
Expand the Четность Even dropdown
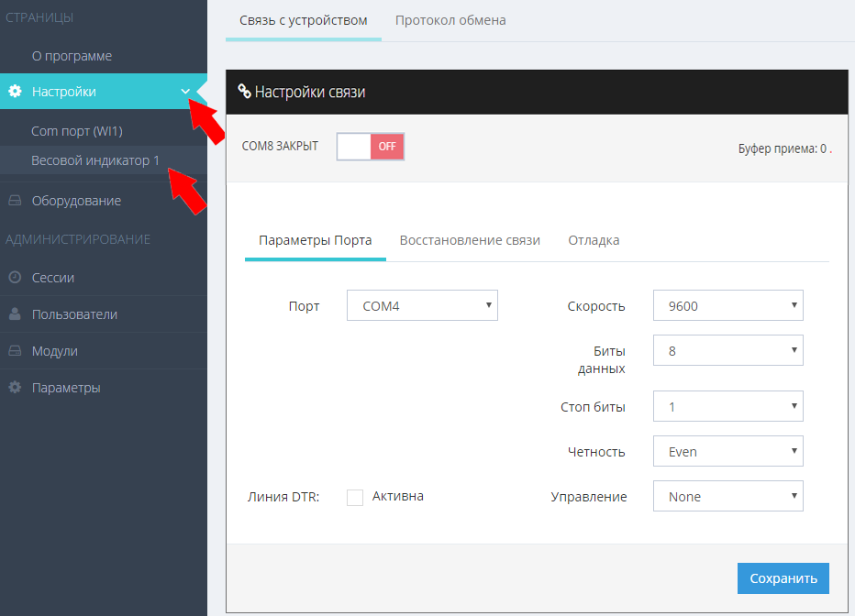[x=727, y=451]
